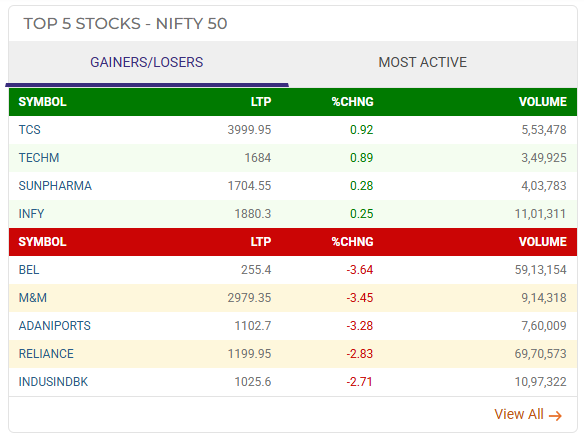
Task: Click the BEL percent change -3.64
Action: pos(360,270)
